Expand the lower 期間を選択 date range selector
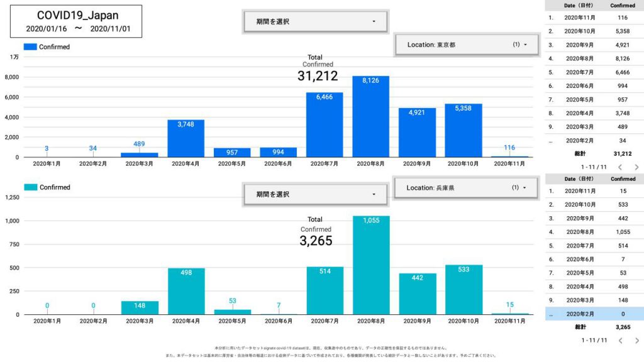The height and width of the screenshot is (362, 644). point(316,194)
